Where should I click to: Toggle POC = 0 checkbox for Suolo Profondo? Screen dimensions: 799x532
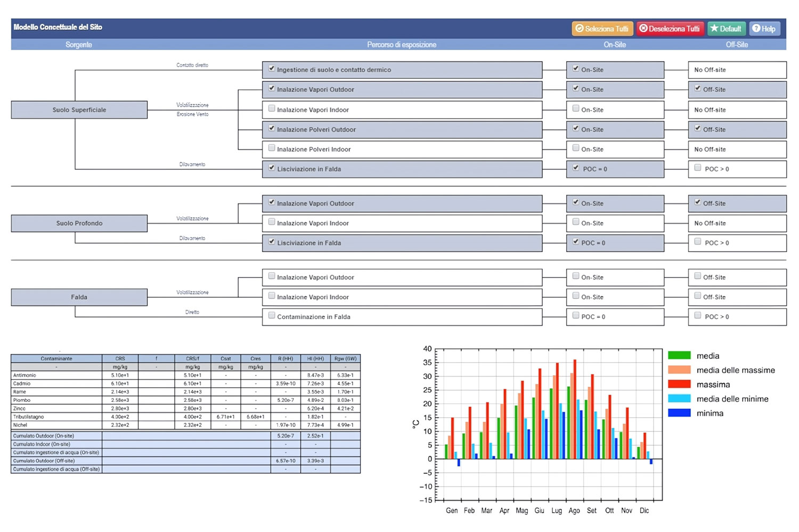pos(576,242)
